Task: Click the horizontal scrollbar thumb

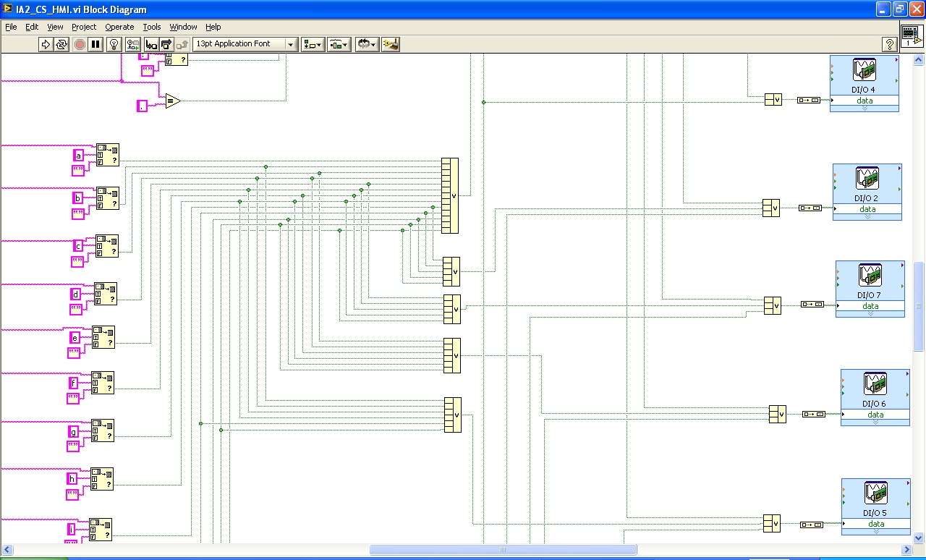Action: point(503,550)
